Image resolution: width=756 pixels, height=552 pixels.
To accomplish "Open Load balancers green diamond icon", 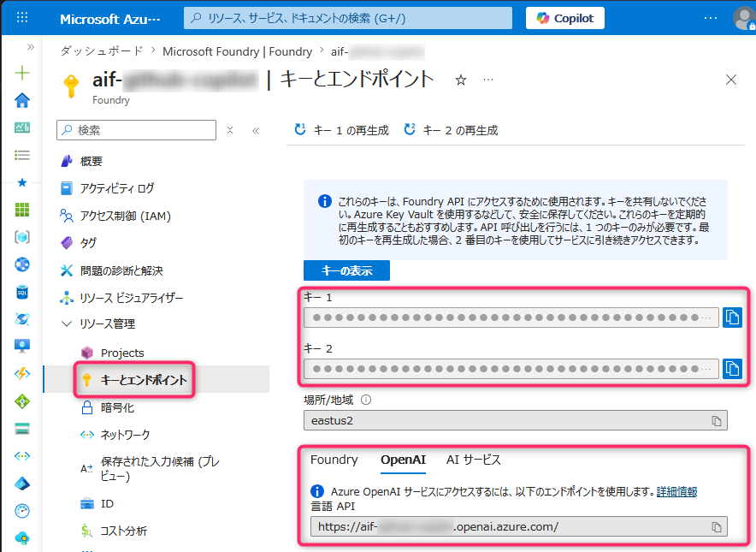I will (x=22, y=401).
